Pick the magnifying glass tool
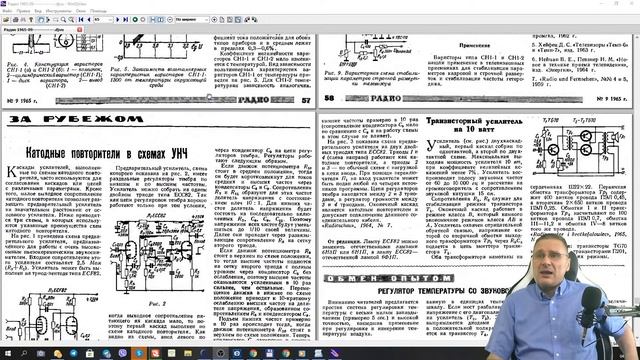640x360 pixels. click(63, 20)
